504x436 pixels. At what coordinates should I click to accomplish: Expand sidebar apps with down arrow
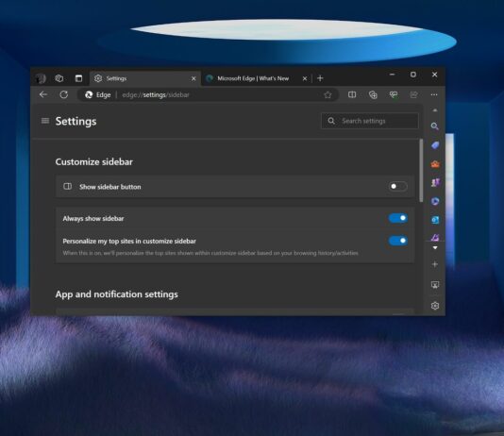point(435,247)
